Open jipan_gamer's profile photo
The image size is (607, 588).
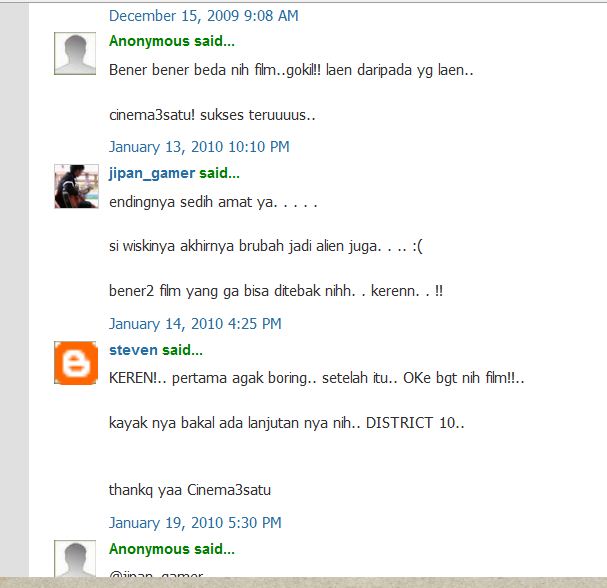pyautogui.click(x=77, y=186)
